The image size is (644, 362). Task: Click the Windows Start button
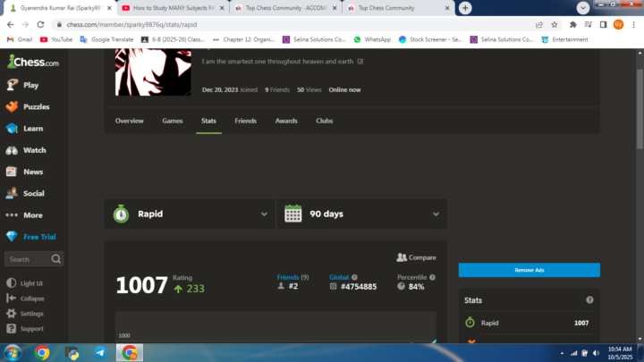tap(13, 353)
